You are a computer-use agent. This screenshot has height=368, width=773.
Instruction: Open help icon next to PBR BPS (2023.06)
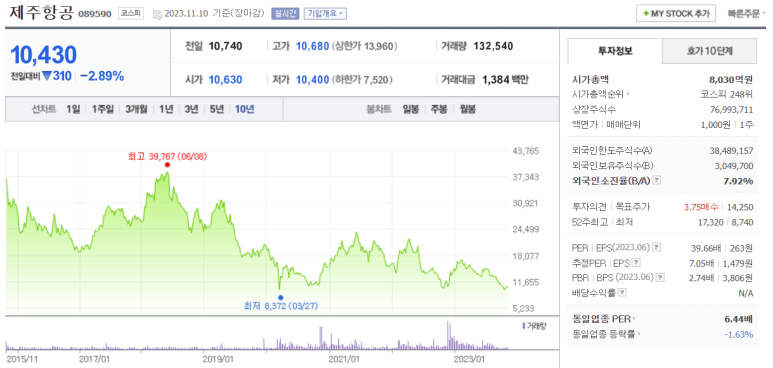pos(661,277)
